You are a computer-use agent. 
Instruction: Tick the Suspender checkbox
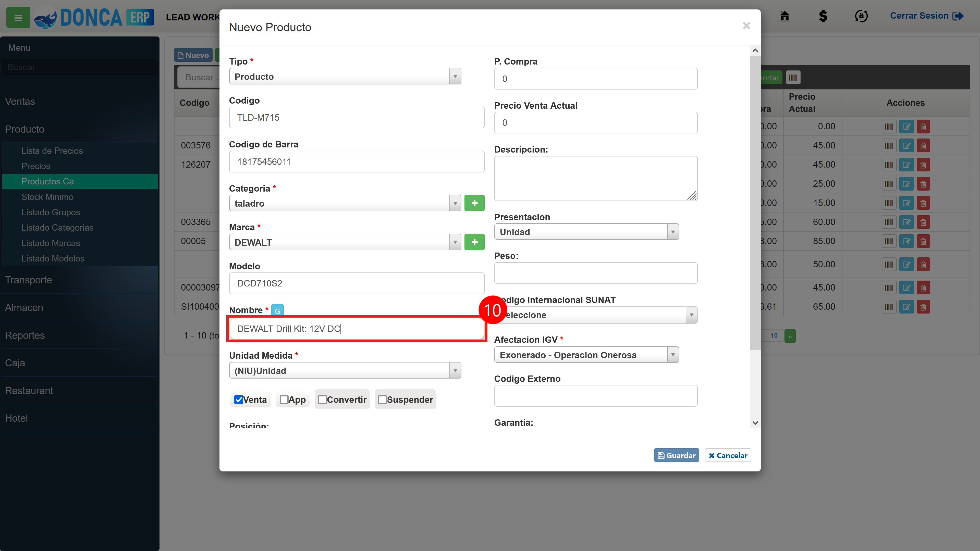[x=382, y=400]
